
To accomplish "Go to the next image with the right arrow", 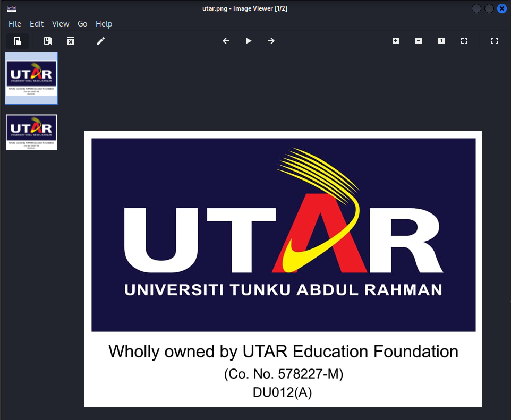I will click(x=271, y=41).
